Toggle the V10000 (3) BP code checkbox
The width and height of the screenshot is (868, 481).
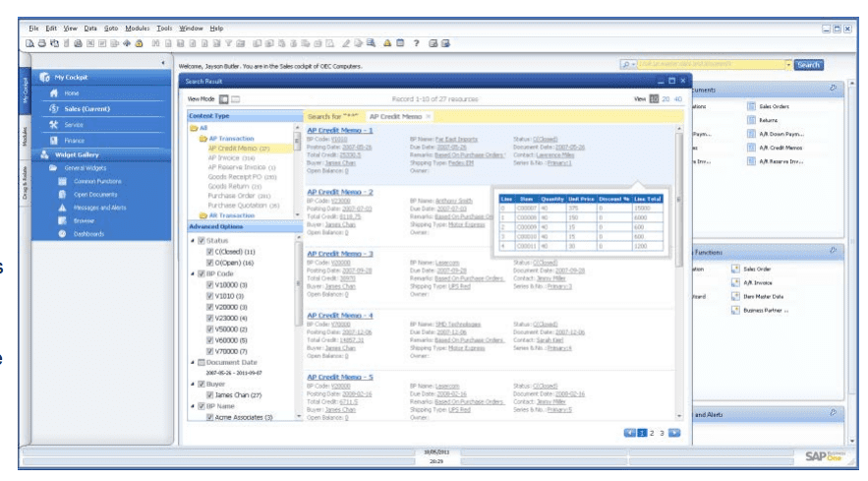click(x=209, y=285)
